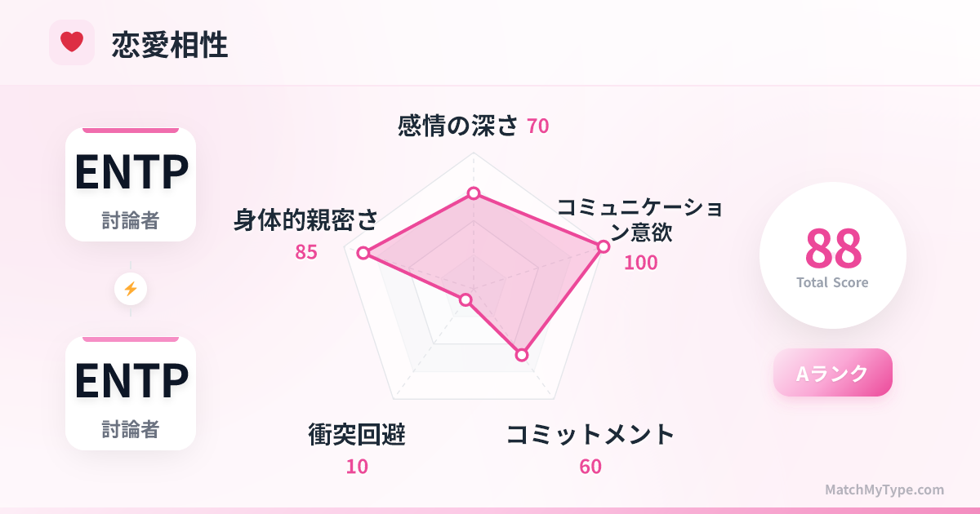Click the radar point for コミットメント

tap(522, 355)
